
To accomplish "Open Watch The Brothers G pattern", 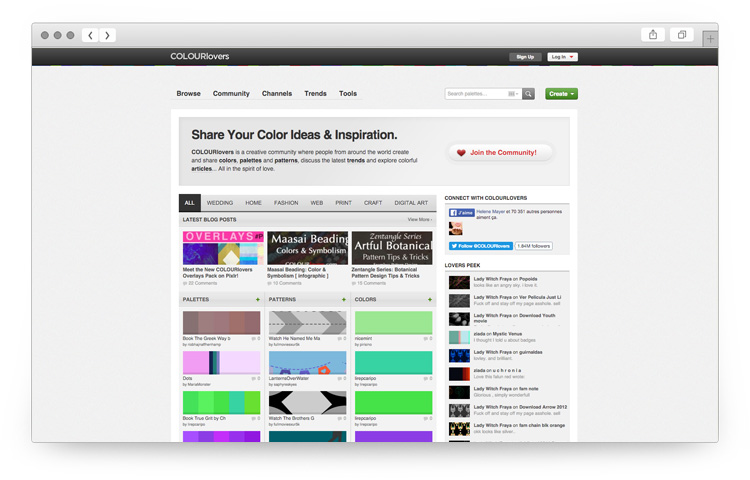I will click(x=308, y=403).
